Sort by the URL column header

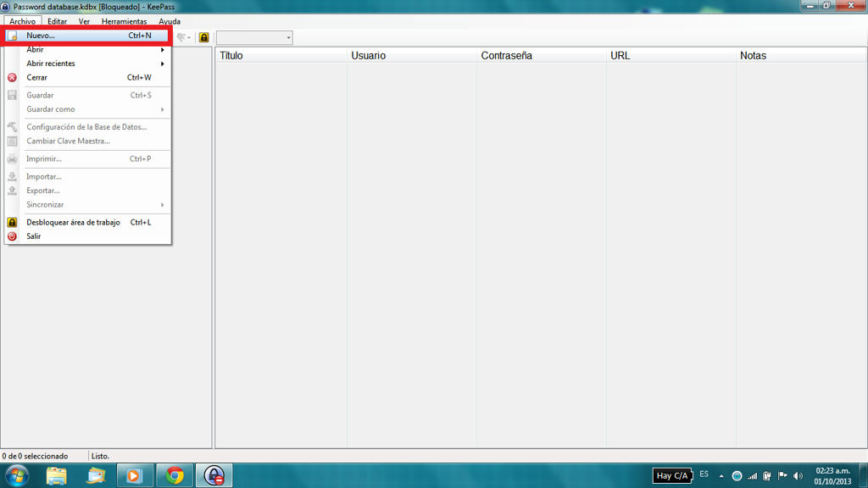tap(671, 55)
